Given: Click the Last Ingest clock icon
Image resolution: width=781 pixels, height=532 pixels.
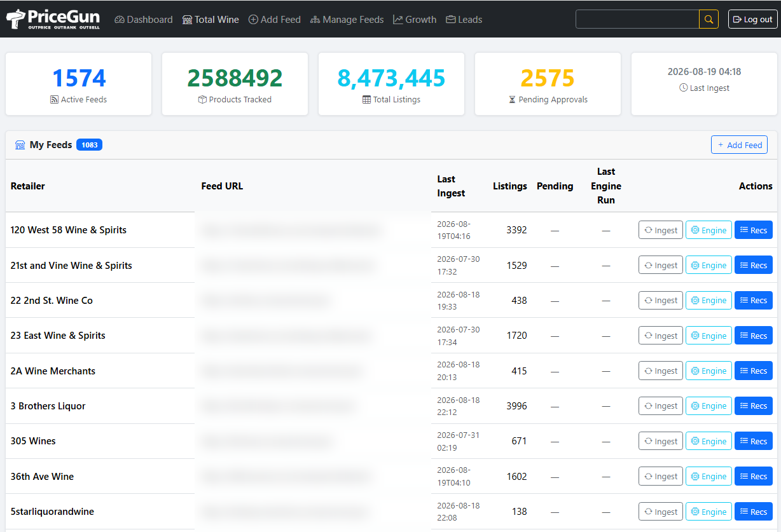Looking at the screenshot, I should pos(683,88).
